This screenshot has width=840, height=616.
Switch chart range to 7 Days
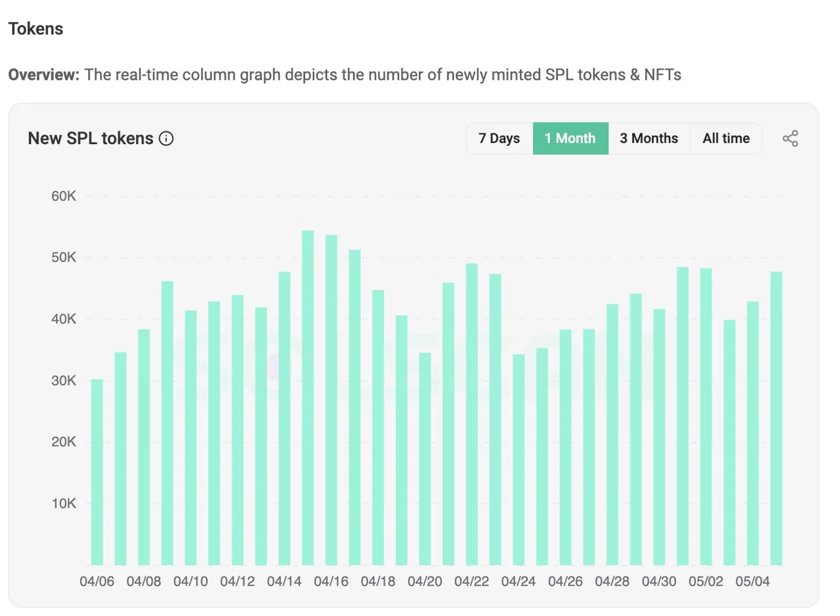click(499, 138)
